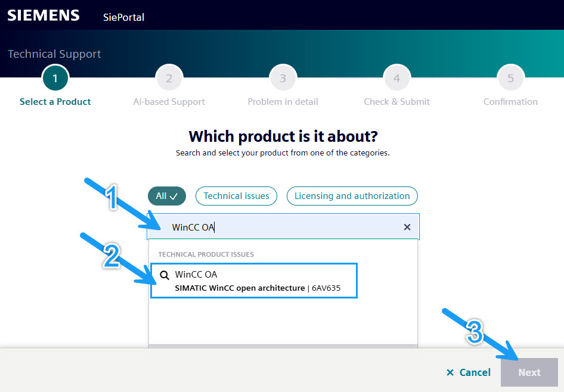Click the magnifier icon beside WinCC OA
The height and width of the screenshot is (392, 564).
(x=165, y=276)
